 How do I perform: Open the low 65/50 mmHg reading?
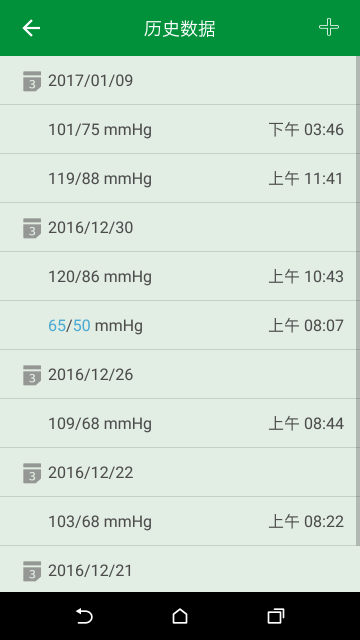pyautogui.click(x=178, y=325)
